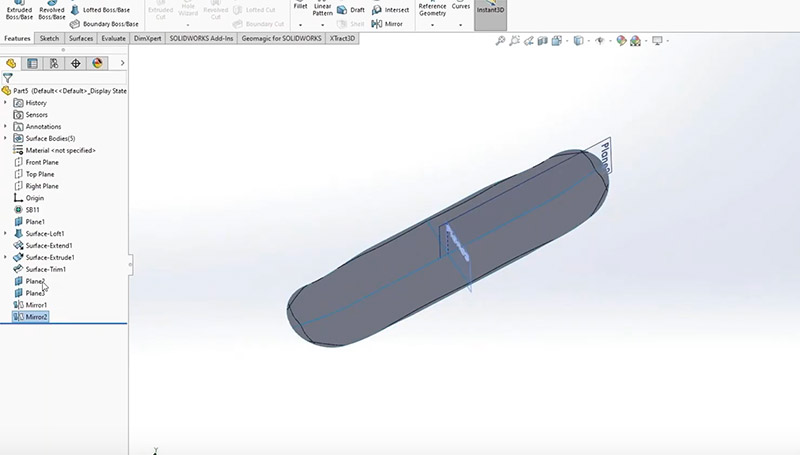Click the Mirror feature button
Screen dimensions: 800x455
pyautogui.click(x=387, y=23)
